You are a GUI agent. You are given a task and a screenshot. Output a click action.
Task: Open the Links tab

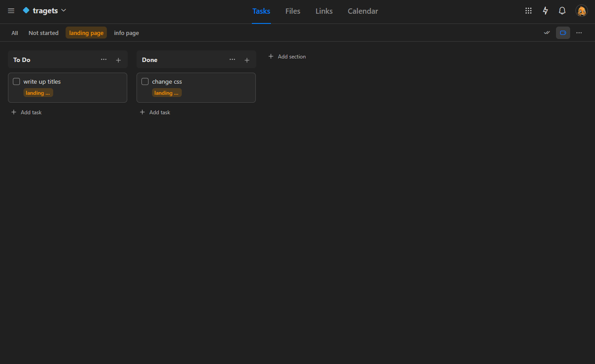tap(324, 11)
